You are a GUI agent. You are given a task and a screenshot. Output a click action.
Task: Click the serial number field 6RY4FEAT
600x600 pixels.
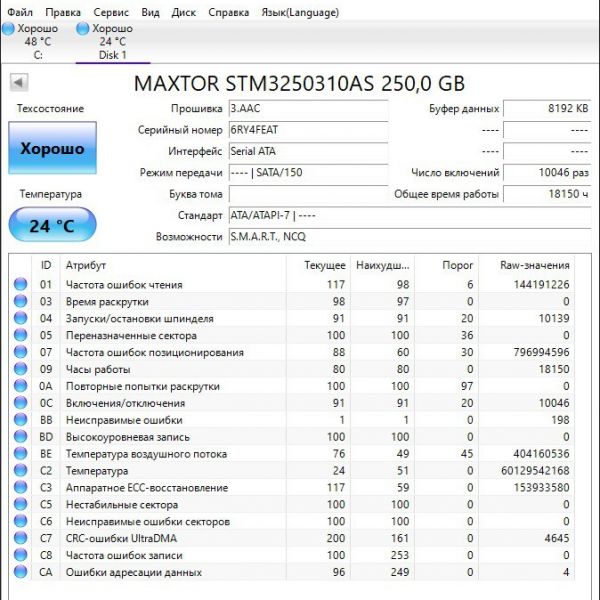coord(308,130)
